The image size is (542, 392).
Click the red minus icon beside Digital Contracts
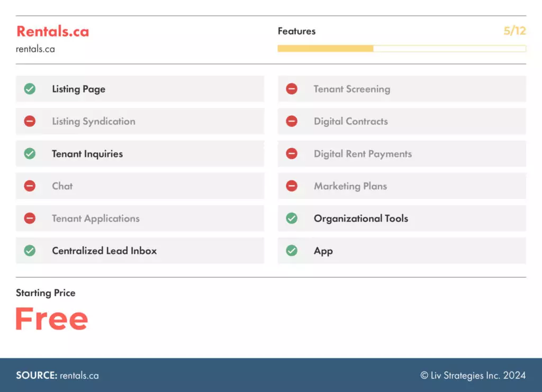pyautogui.click(x=292, y=121)
